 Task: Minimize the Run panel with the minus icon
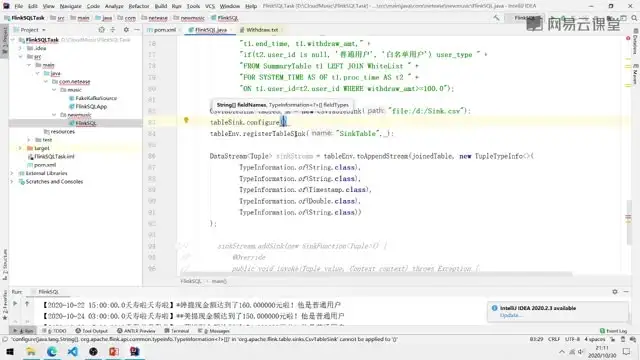(626, 291)
